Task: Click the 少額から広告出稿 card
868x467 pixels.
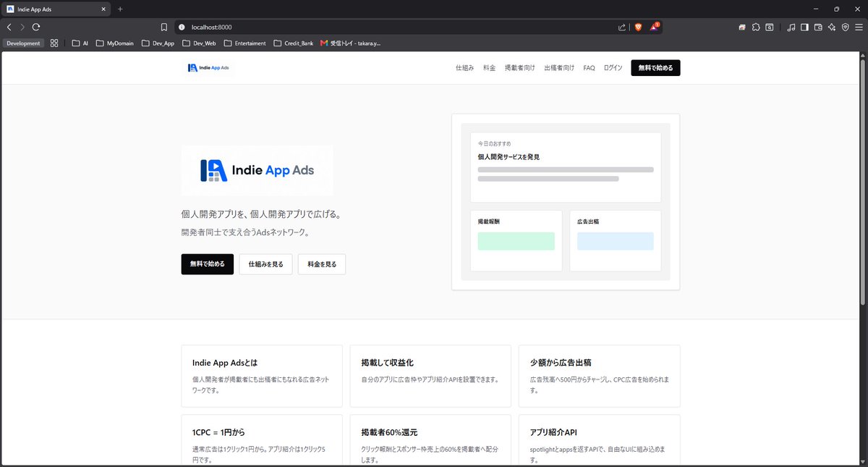Action: click(600, 376)
